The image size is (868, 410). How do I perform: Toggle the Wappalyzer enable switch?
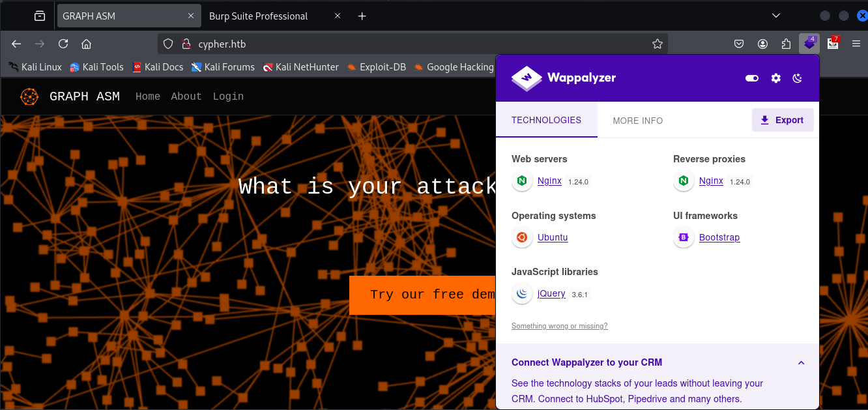point(752,78)
